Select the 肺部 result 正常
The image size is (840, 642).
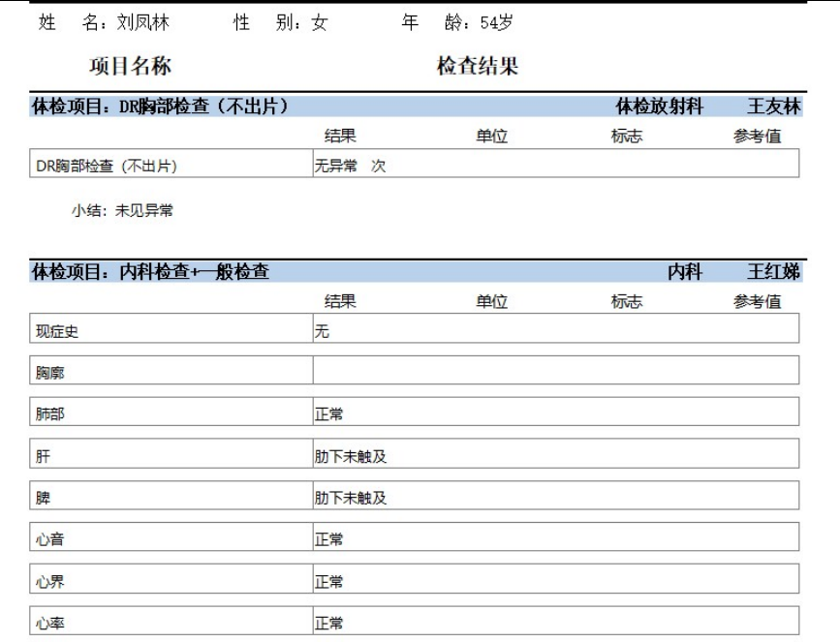click(x=328, y=414)
